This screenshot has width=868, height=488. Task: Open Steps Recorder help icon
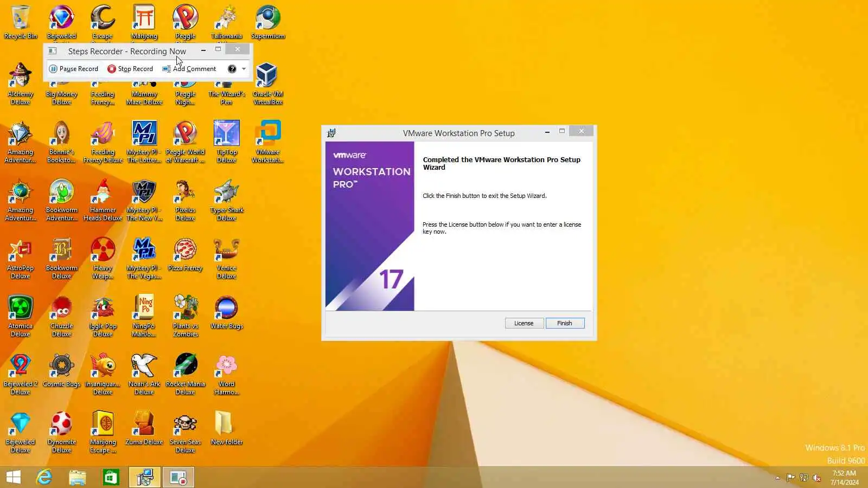[x=232, y=69]
